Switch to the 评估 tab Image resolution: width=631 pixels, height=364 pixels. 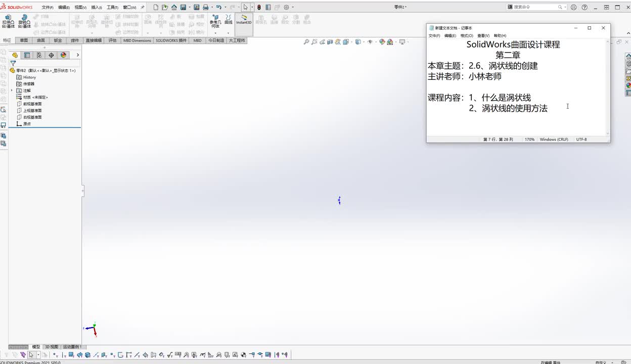click(112, 40)
